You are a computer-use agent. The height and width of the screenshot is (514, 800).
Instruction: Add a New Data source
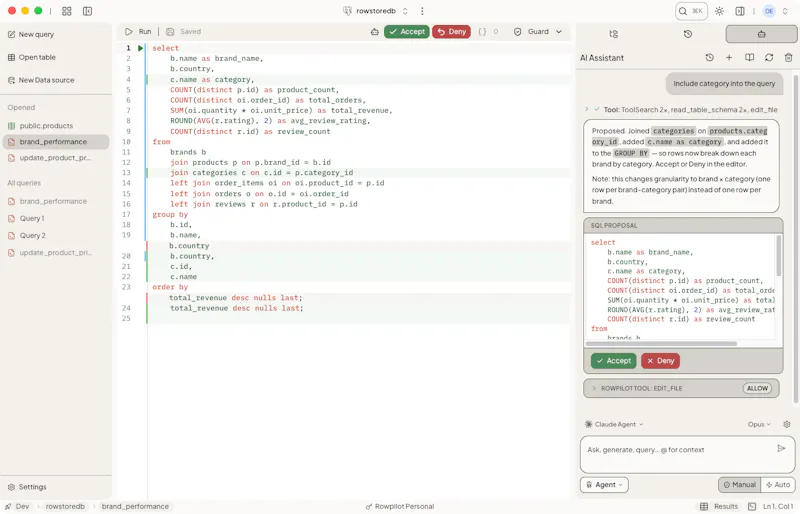(x=41, y=80)
